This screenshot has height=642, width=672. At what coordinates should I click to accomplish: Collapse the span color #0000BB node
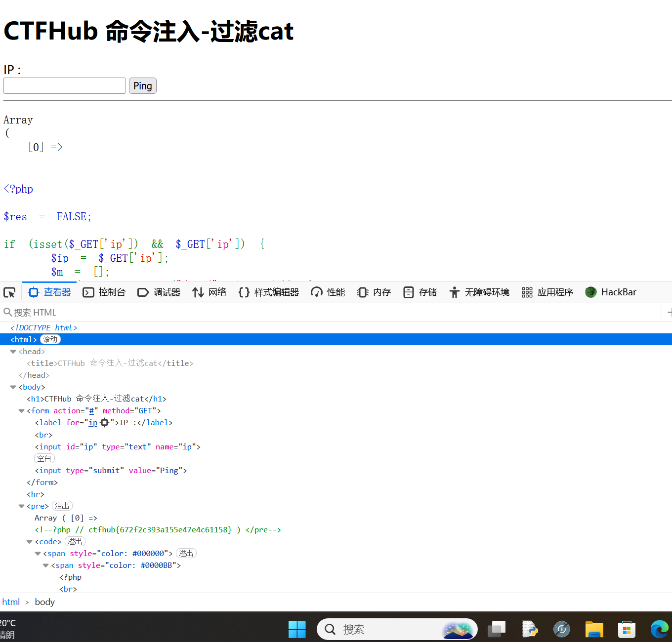click(x=45, y=565)
